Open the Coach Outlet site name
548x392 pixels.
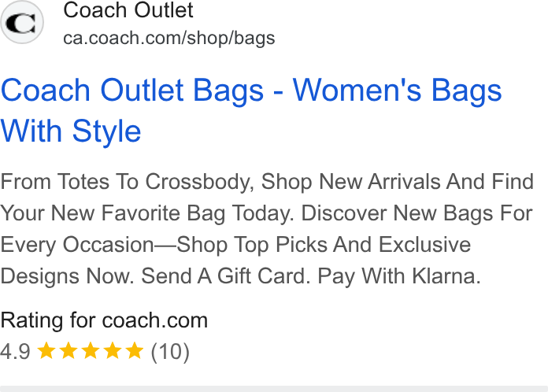click(128, 9)
